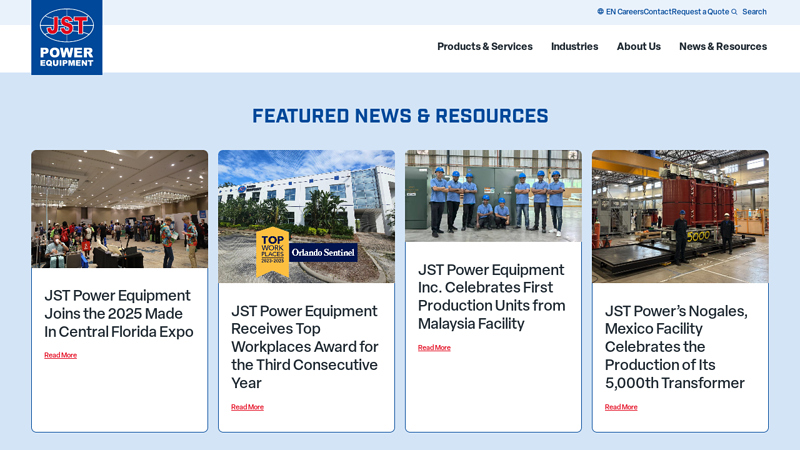The image size is (800, 450).
Task: Click the globe language icon
Action: click(x=601, y=11)
